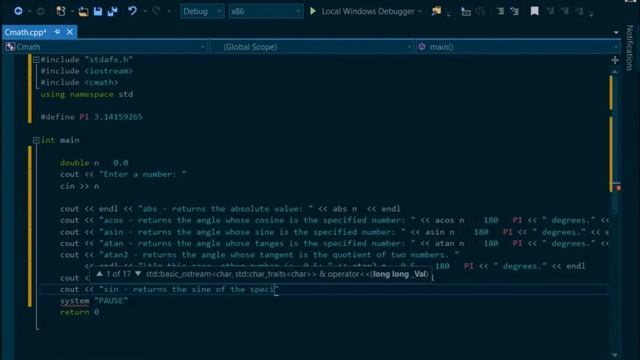Click the 'cin >> n' line
Image resolution: width=640 pixels, height=360 pixels.
coord(80,186)
